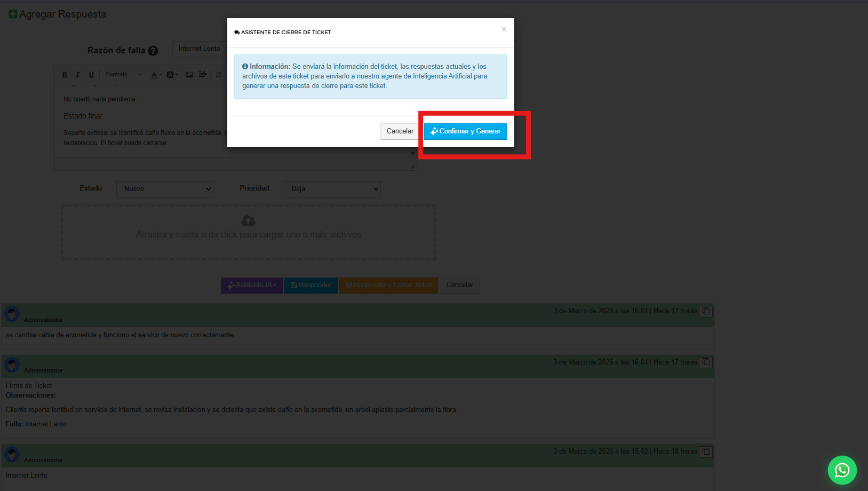Open the text color picker
868x491 pixels.
tap(156, 75)
